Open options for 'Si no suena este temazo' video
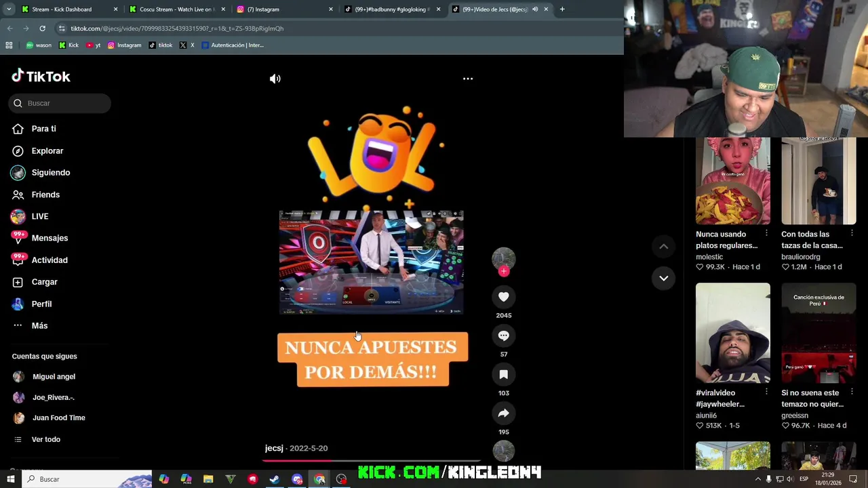This screenshot has height=488, width=868. [x=852, y=392]
